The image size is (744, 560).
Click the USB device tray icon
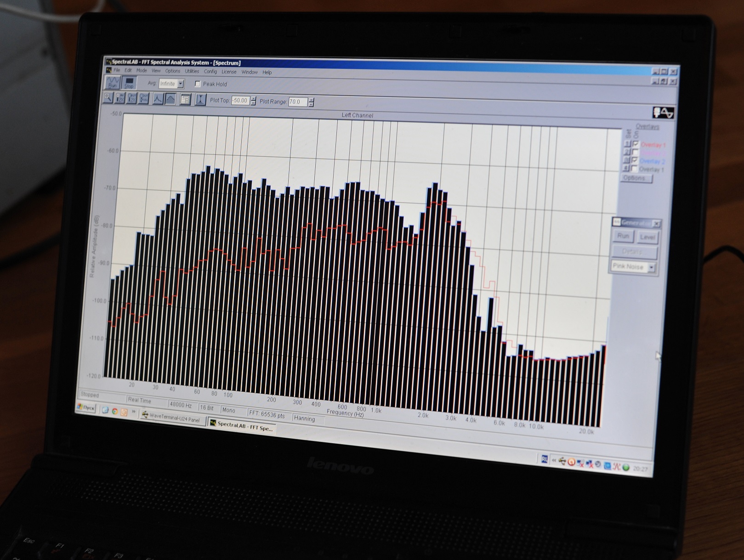tap(562, 461)
